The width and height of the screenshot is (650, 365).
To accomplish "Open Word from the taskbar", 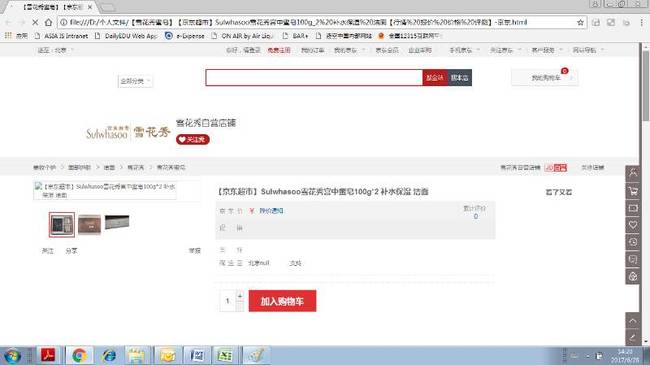I will (196, 355).
